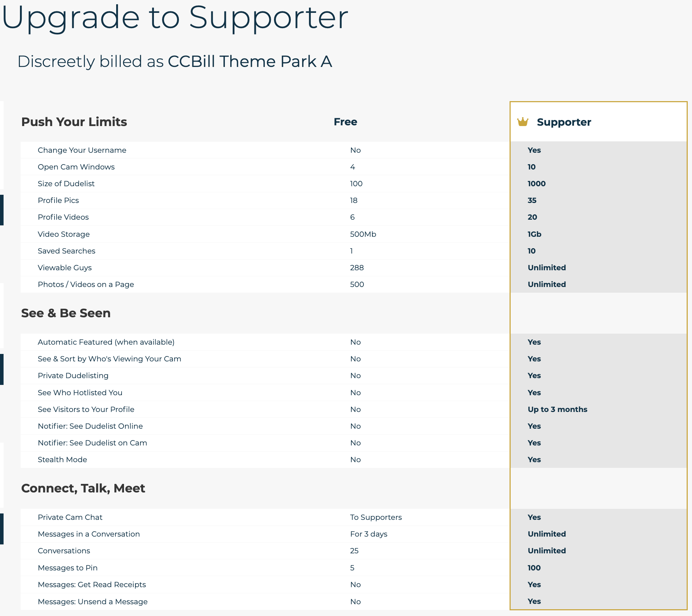Viewport: 692px width, 616px height.
Task: Click Unlimited value for Viewable Guys
Action: click(547, 268)
